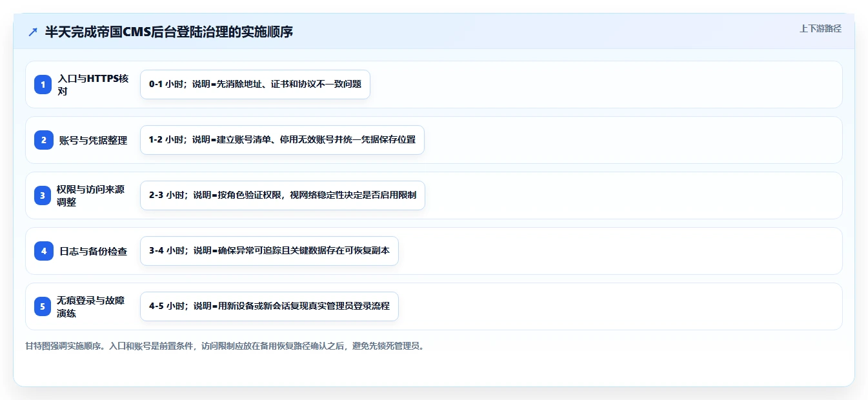Click the footnote starting with 甘特图强调实施顺序
868x400 pixels.
pyautogui.click(x=225, y=346)
